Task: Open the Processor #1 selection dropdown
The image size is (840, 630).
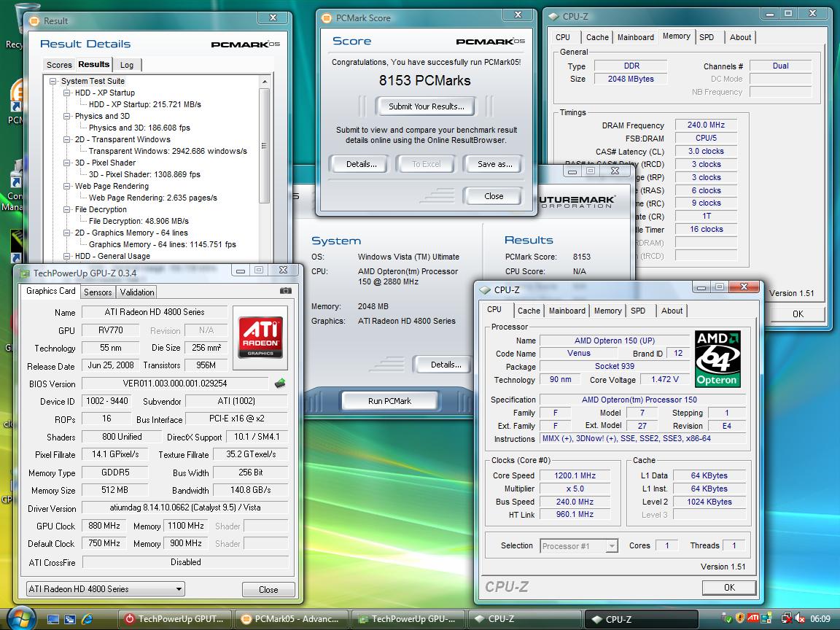Action: (579, 546)
